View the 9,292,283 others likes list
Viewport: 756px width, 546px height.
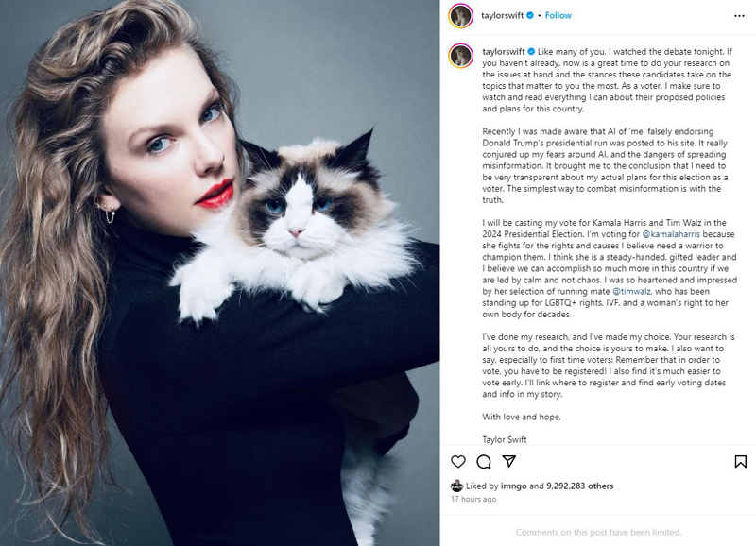coord(579,486)
